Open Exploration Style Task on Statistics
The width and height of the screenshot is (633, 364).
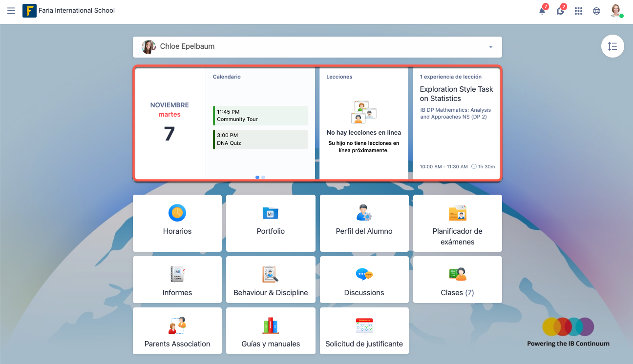[x=456, y=94]
